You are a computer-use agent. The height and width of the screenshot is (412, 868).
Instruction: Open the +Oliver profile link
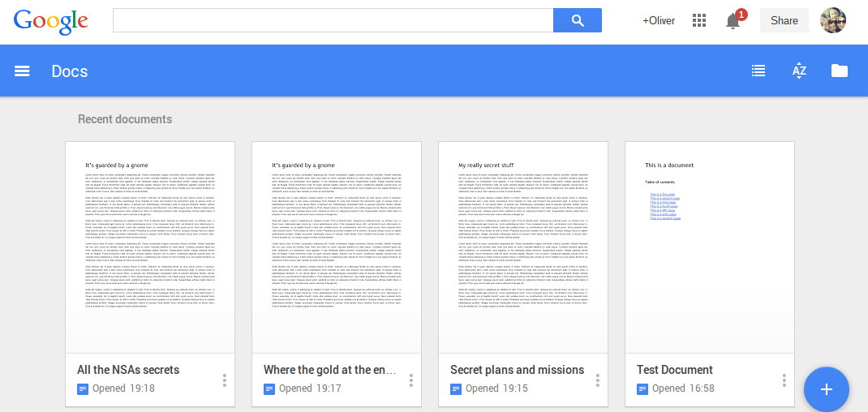(x=658, y=21)
